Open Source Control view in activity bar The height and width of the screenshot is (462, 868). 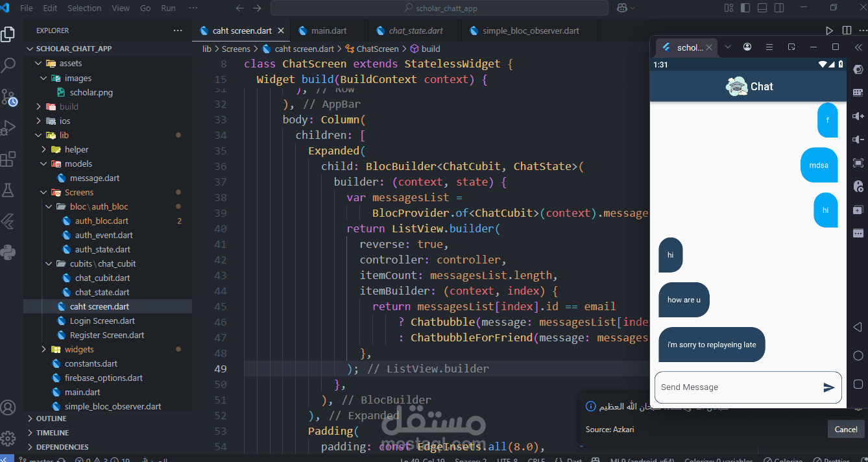pos(8,97)
